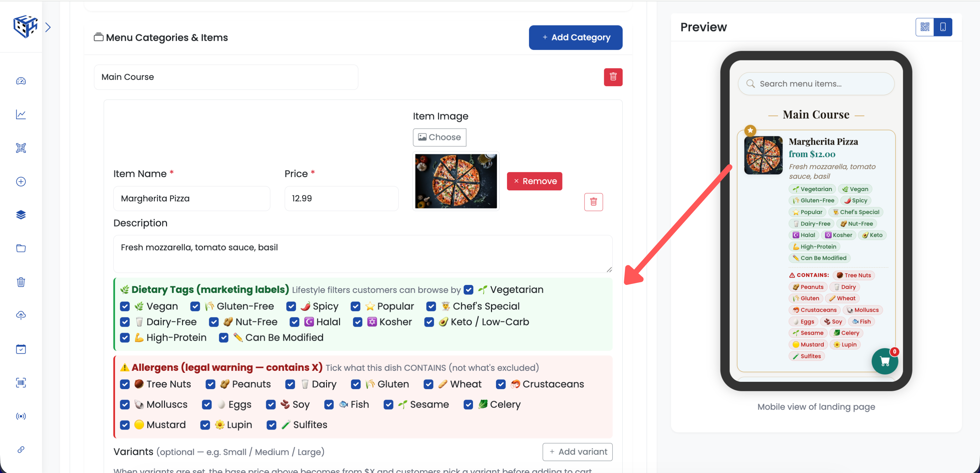Viewport: 980px width, 473px height.
Task: Uncheck the Can Be Modified tag
Action: coord(224,337)
